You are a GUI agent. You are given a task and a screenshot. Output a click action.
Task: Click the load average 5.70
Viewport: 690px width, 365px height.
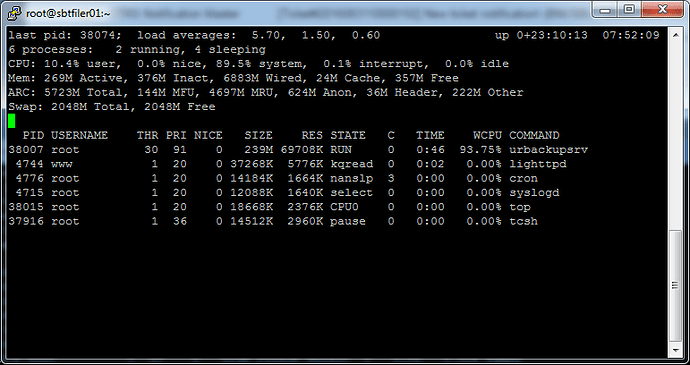265,35
